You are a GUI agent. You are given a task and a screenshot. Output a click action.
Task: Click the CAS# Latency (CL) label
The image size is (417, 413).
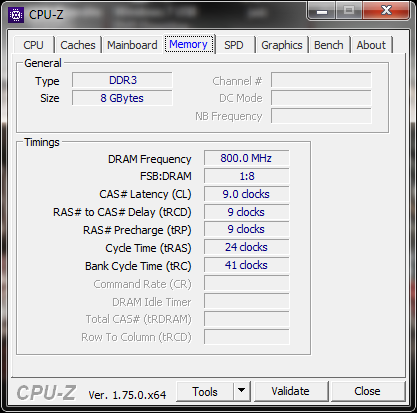(145, 194)
